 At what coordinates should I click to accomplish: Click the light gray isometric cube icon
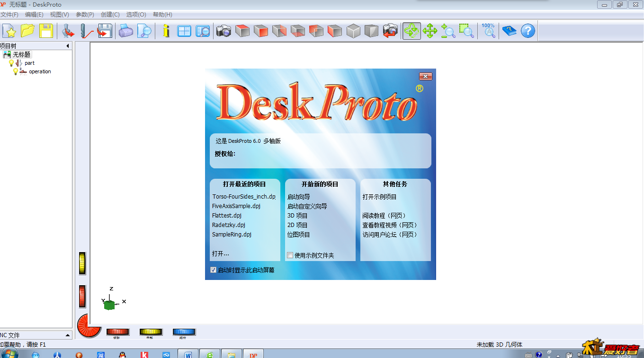[x=354, y=31]
